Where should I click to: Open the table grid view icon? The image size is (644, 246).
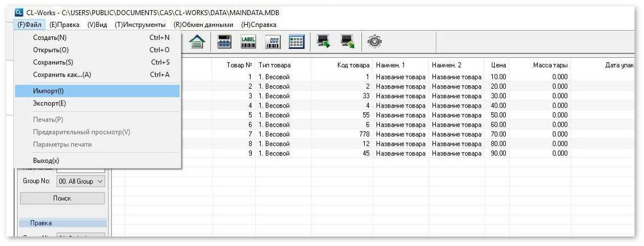click(x=297, y=41)
